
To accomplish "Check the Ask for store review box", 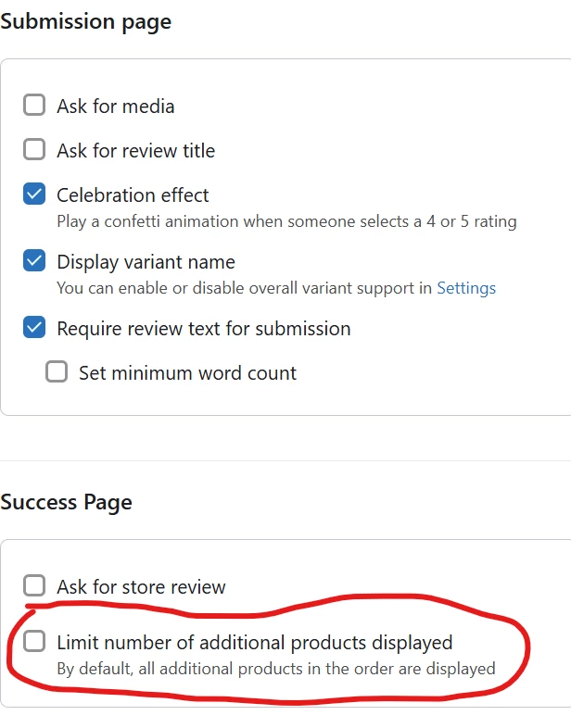I will [x=34, y=586].
